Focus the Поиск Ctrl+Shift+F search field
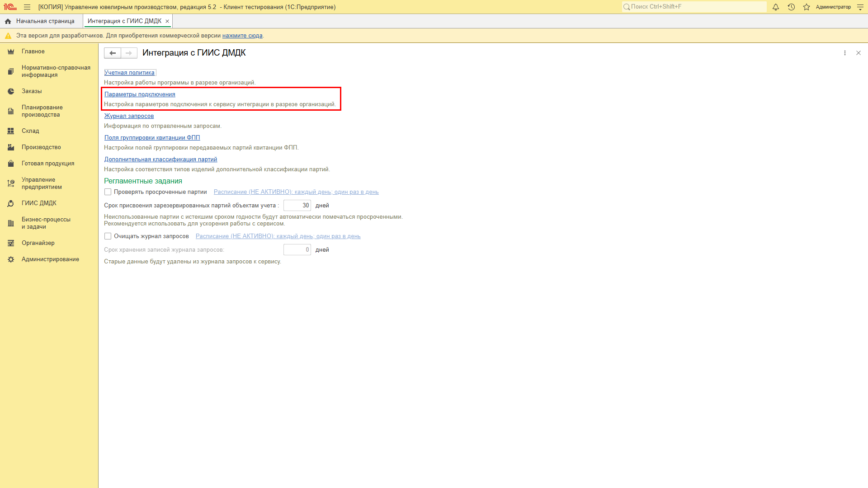 [x=694, y=7]
